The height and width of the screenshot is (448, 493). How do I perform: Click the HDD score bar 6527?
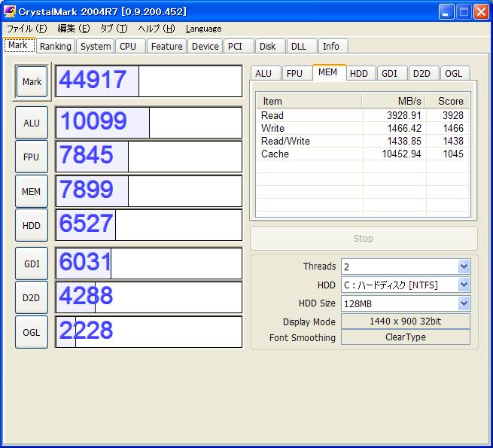coord(149,225)
